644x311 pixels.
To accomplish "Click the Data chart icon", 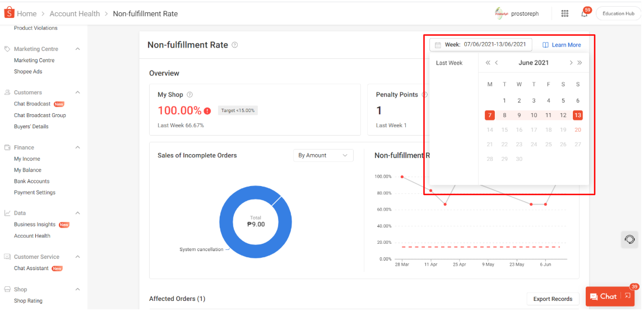I will tap(7, 213).
